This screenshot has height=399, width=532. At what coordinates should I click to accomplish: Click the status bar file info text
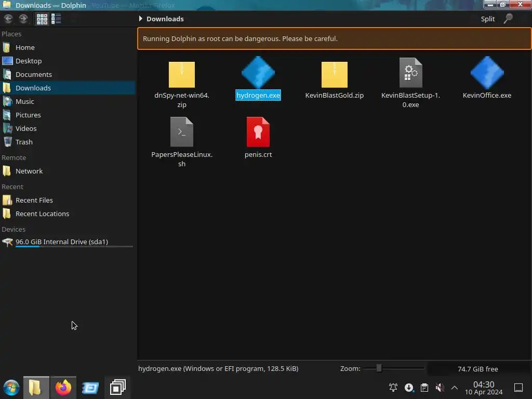[218, 369]
